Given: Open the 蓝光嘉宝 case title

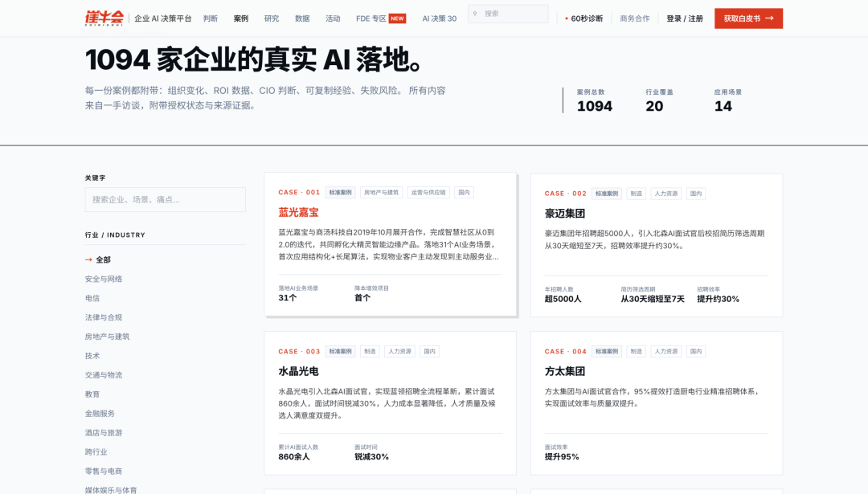Looking at the screenshot, I should (x=298, y=212).
